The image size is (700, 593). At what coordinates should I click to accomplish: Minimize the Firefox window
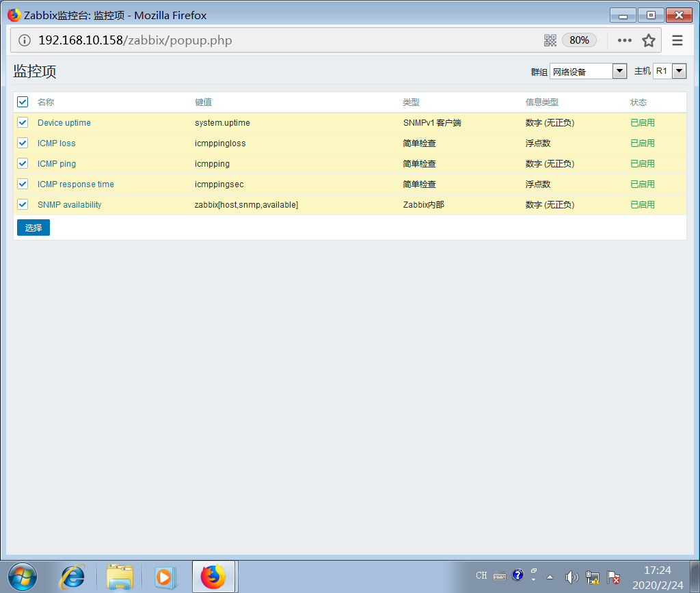[623, 15]
